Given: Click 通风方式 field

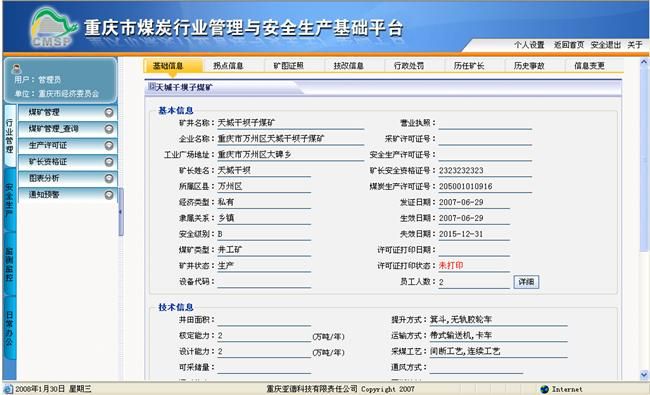Looking at the screenshot, I should point(476,367).
